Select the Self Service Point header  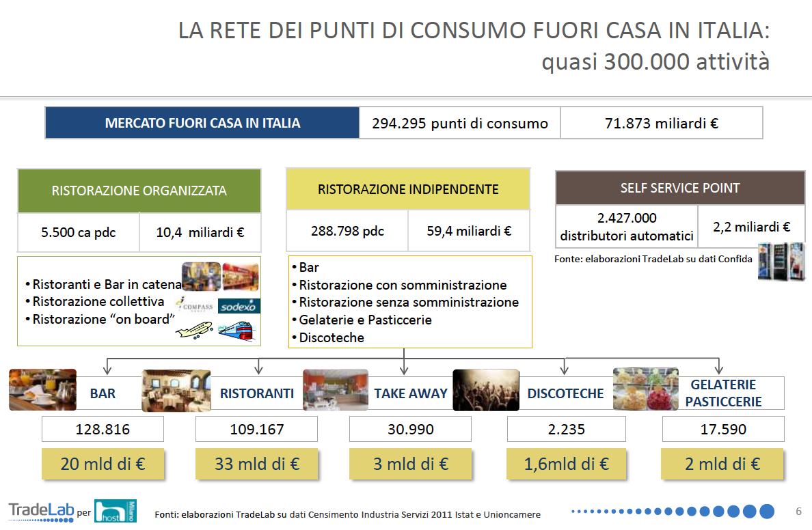tap(679, 188)
